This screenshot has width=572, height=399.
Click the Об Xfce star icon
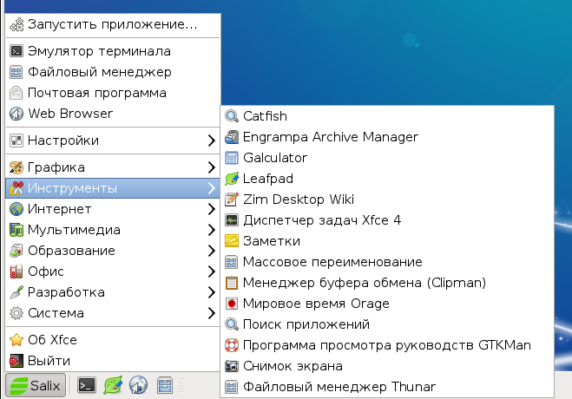16,340
